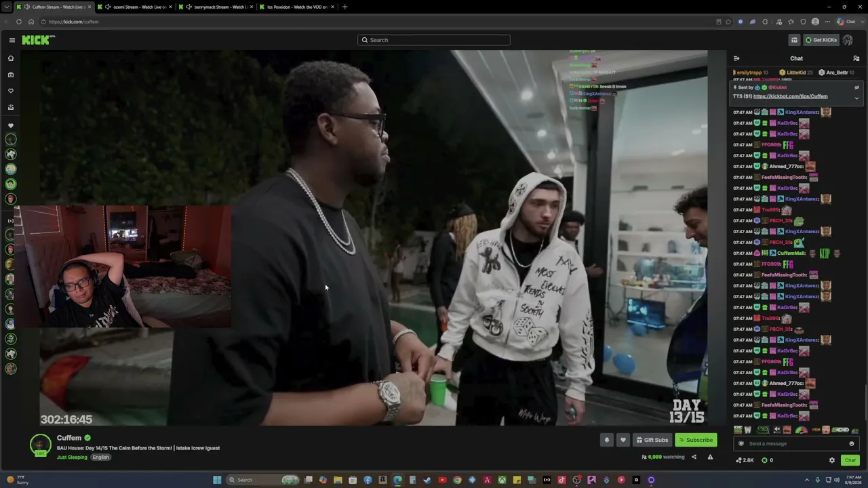The height and width of the screenshot is (488, 868).
Task: Open browser Settings and more menu
Action: [827, 22]
